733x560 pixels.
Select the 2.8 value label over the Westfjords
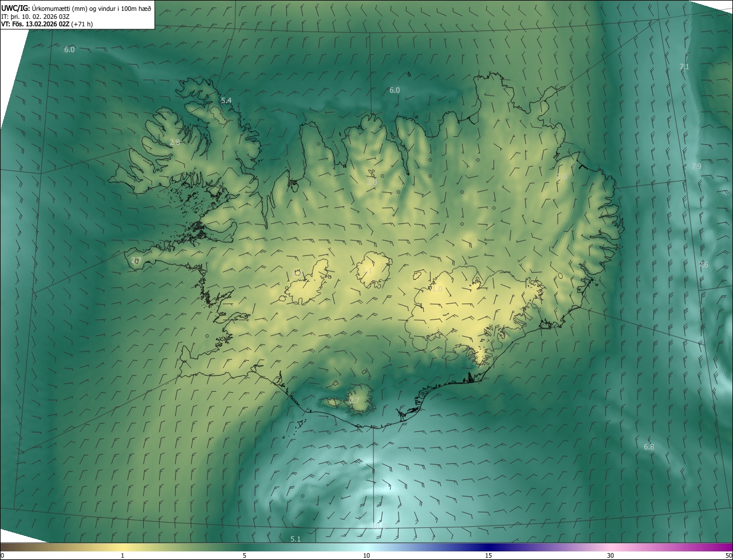point(175,142)
